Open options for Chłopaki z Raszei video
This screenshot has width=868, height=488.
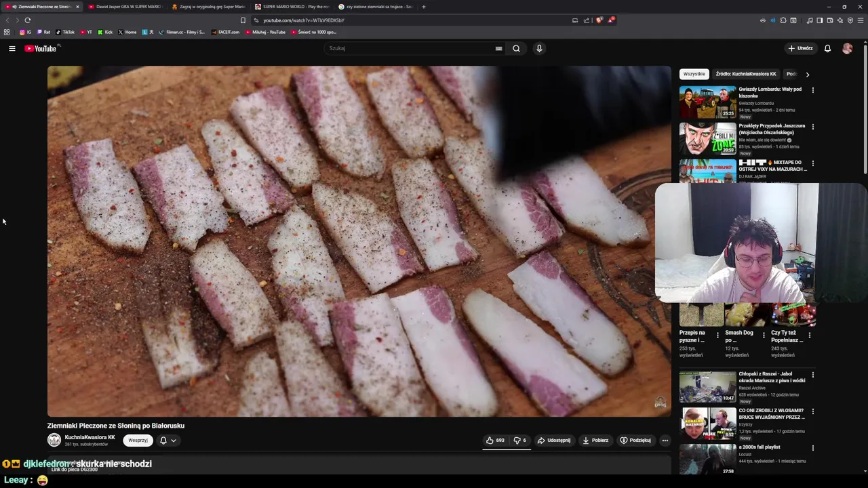click(x=812, y=375)
